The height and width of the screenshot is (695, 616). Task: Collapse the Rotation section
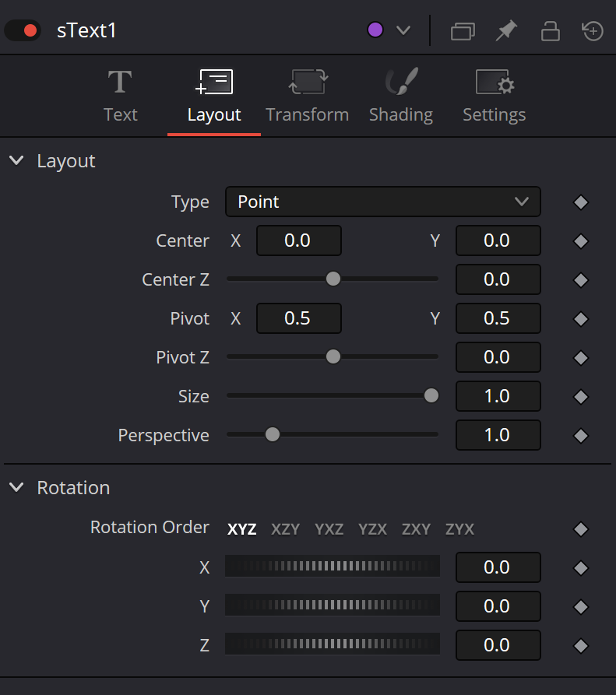tap(16, 487)
